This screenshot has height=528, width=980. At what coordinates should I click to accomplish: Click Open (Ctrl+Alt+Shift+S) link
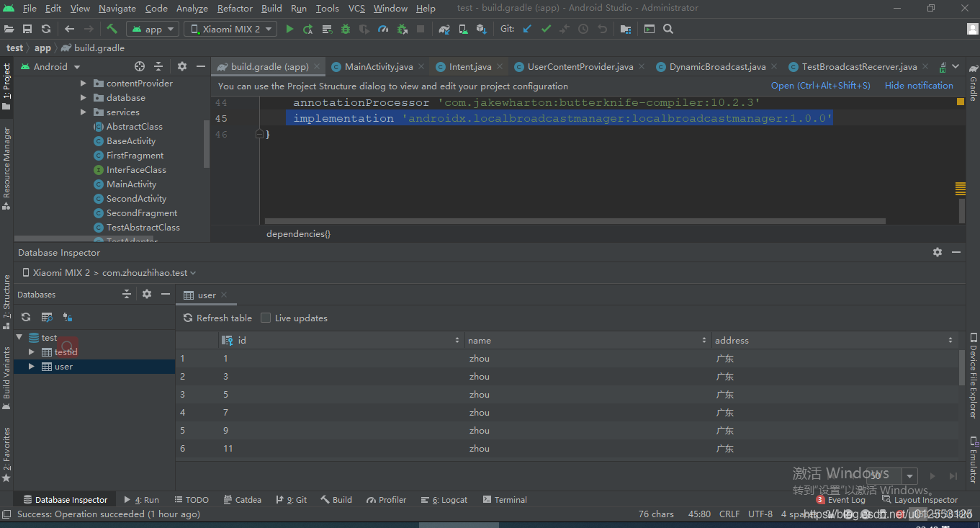820,85
